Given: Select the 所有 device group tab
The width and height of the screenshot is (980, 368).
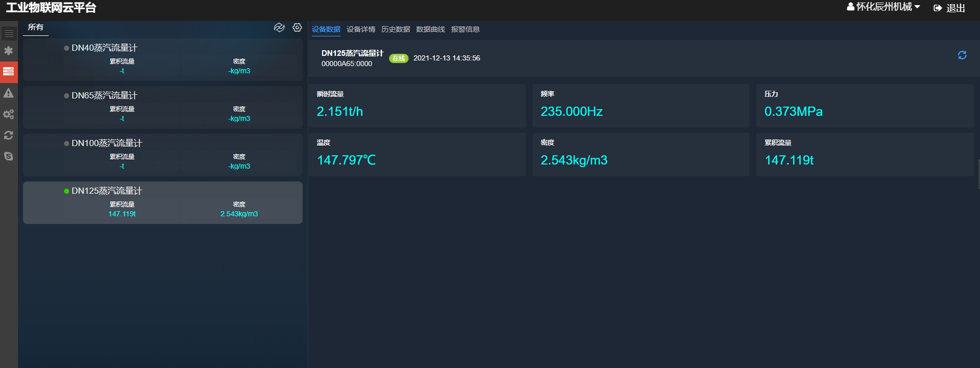Looking at the screenshot, I should 35,28.
